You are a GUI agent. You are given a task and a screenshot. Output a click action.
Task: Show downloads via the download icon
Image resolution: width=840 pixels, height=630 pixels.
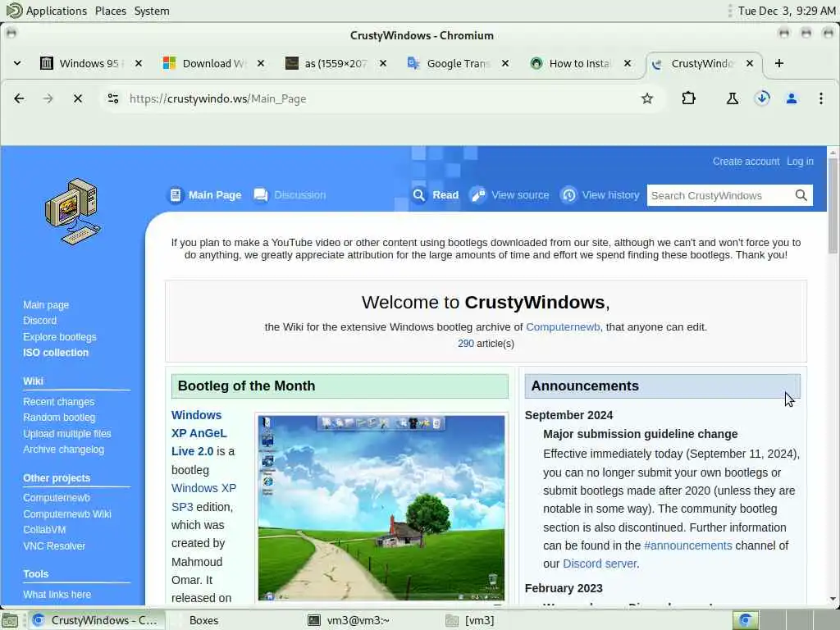tap(762, 98)
